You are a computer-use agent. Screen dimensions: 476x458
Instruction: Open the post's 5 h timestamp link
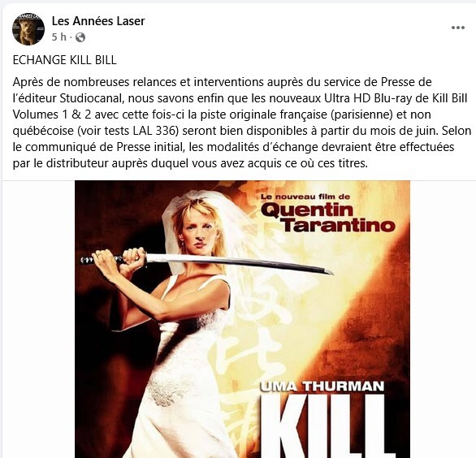click(59, 37)
